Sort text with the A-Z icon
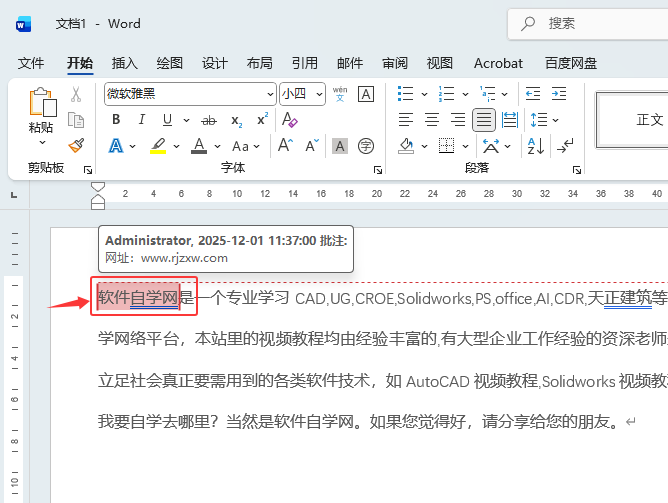The width and height of the screenshot is (668, 503). (x=536, y=146)
